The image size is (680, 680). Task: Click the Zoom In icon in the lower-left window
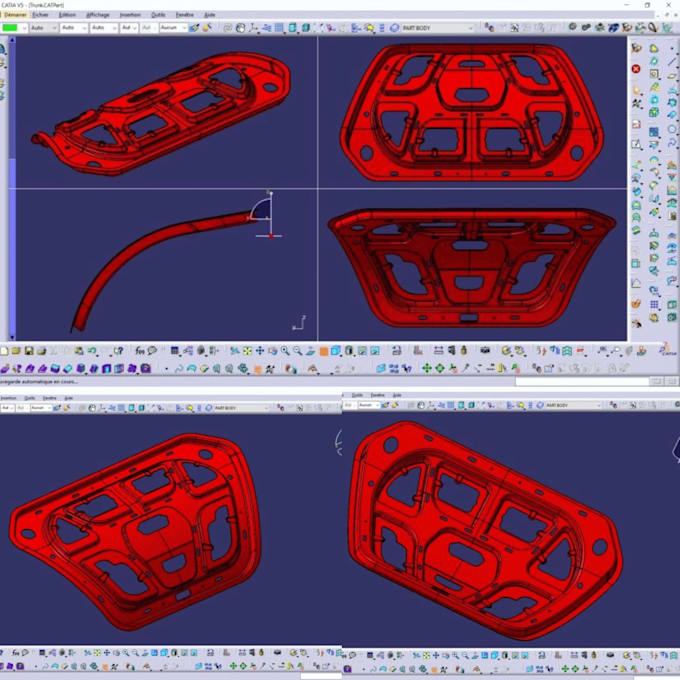pos(126,653)
